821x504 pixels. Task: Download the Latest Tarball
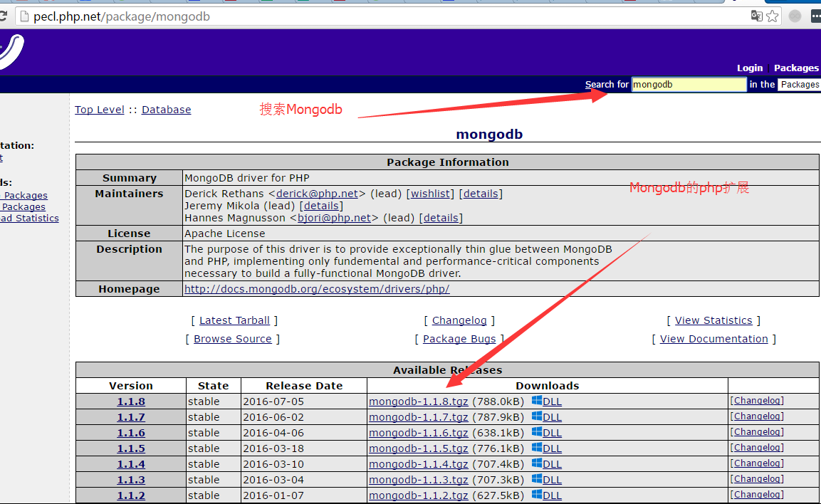(x=234, y=320)
